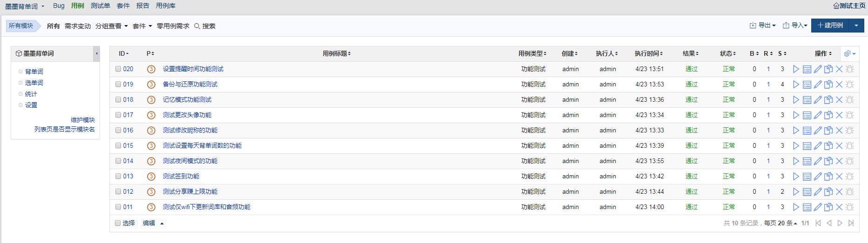Click the search magnifier 搜索
The height and width of the screenshot is (243, 868).
tap(205, 26)
